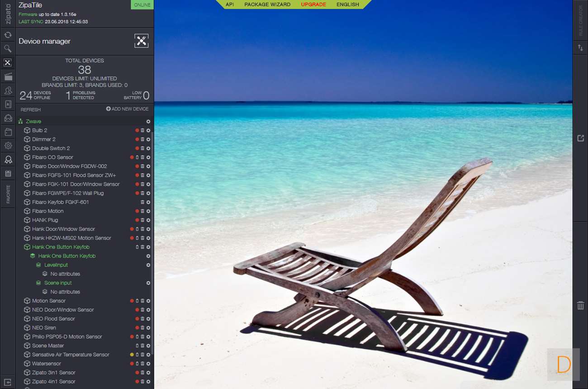Click the 1 PROBLEMS DETECTED counter
This screenshot has height=389, width=588.
tap(81, 95)
